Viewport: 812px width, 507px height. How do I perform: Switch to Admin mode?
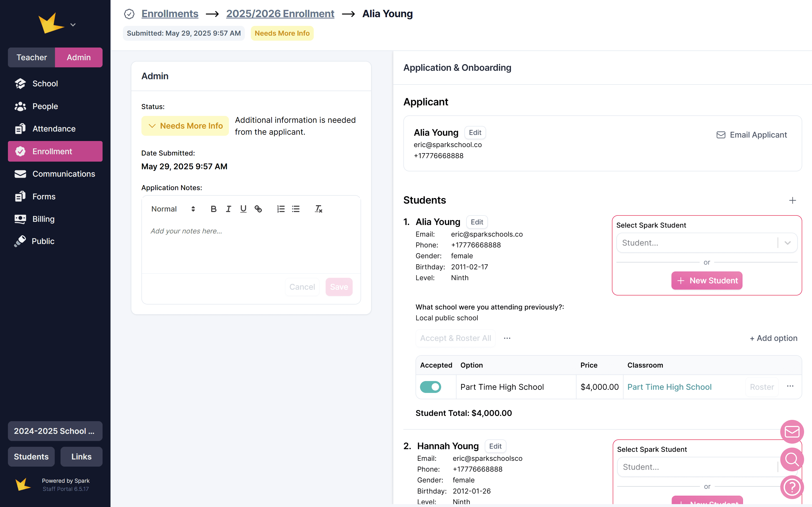pos(79,57)
